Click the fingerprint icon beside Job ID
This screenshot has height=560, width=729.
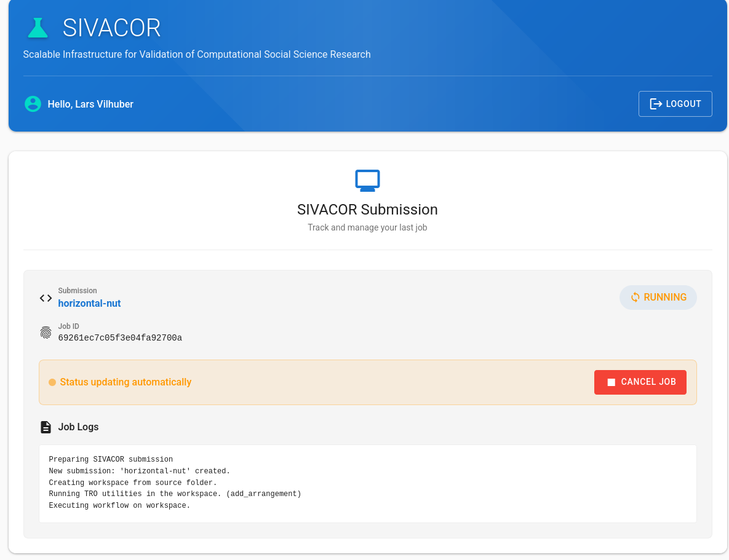click(46, 333)
